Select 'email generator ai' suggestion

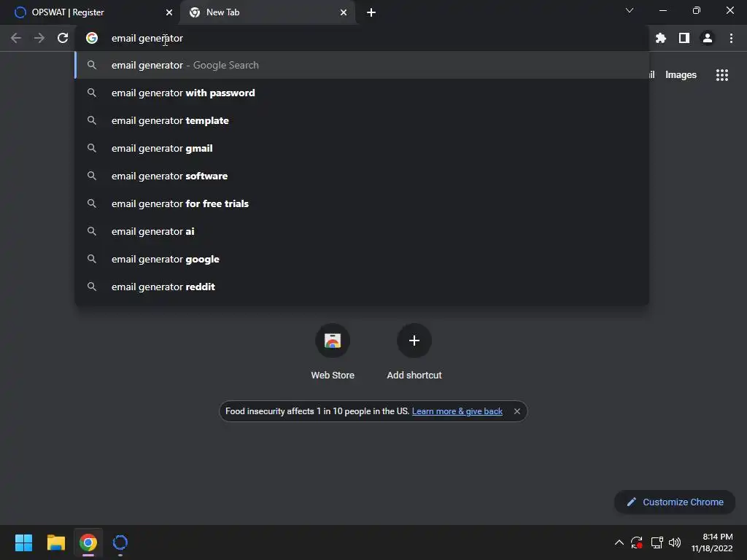(362, 231)
